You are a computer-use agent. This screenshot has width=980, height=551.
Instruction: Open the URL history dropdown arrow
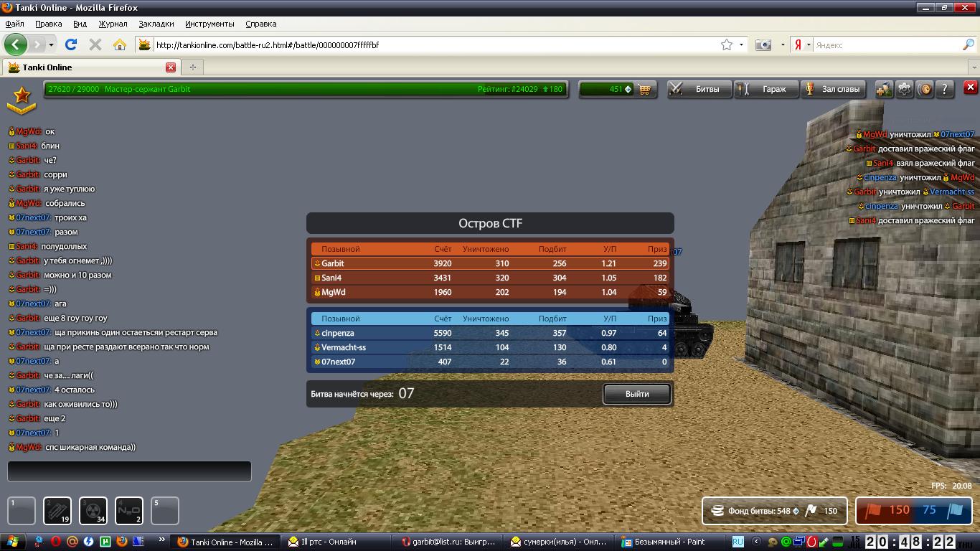[x=742, y=44]
